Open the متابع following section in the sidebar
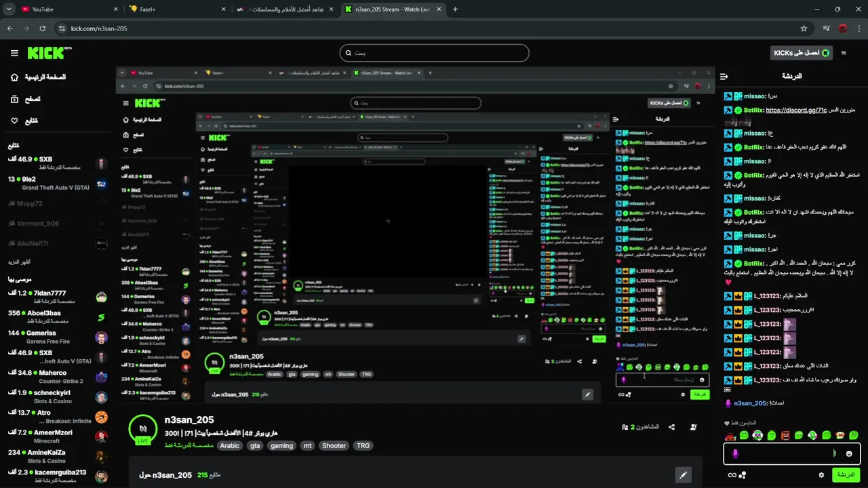Screen dimensions: 868x488 pyautogui.click(x=24, y=121)
